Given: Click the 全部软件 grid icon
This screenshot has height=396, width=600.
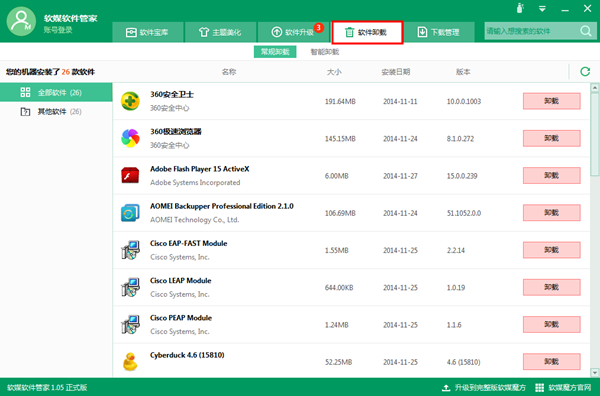Looking at the screenshot, I should [x=25, y=92].
